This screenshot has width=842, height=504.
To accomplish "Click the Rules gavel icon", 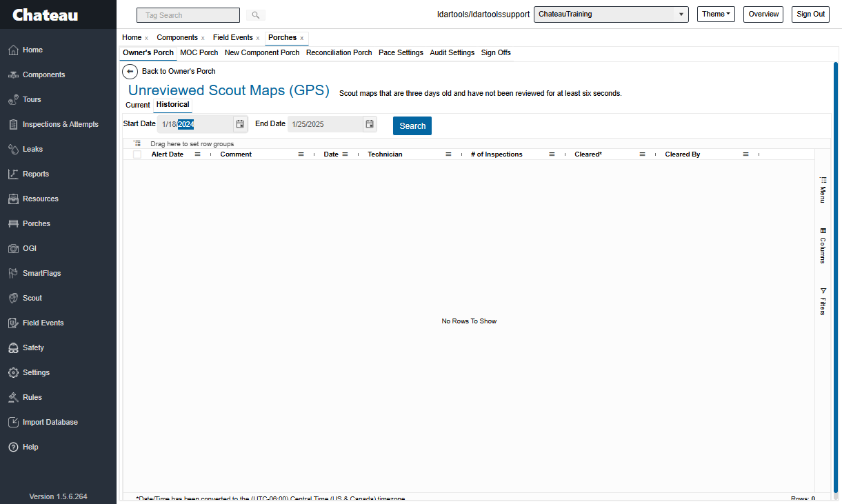I will (x=13, y=397).
